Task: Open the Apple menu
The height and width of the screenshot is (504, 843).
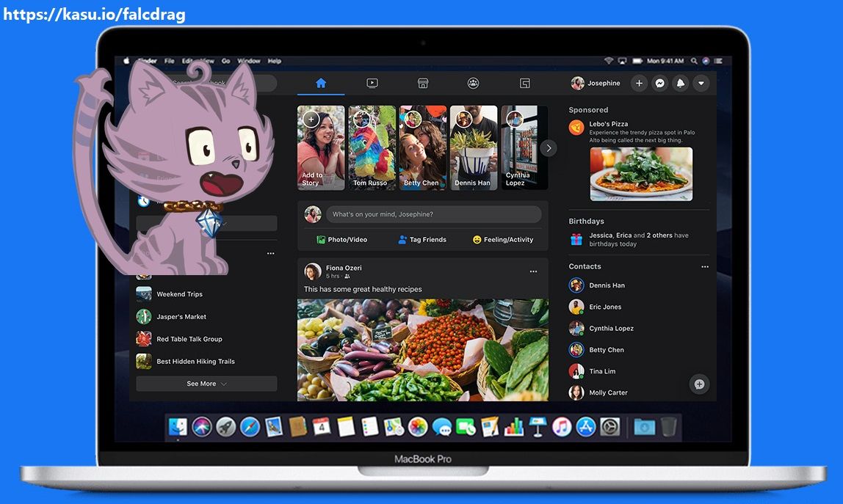Action: coord(127,61)
